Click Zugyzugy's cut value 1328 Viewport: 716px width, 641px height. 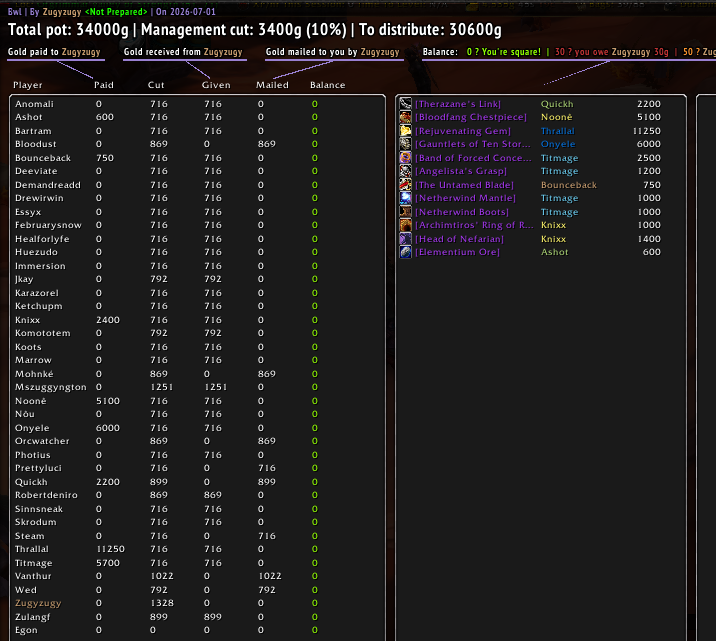[162, 603]
